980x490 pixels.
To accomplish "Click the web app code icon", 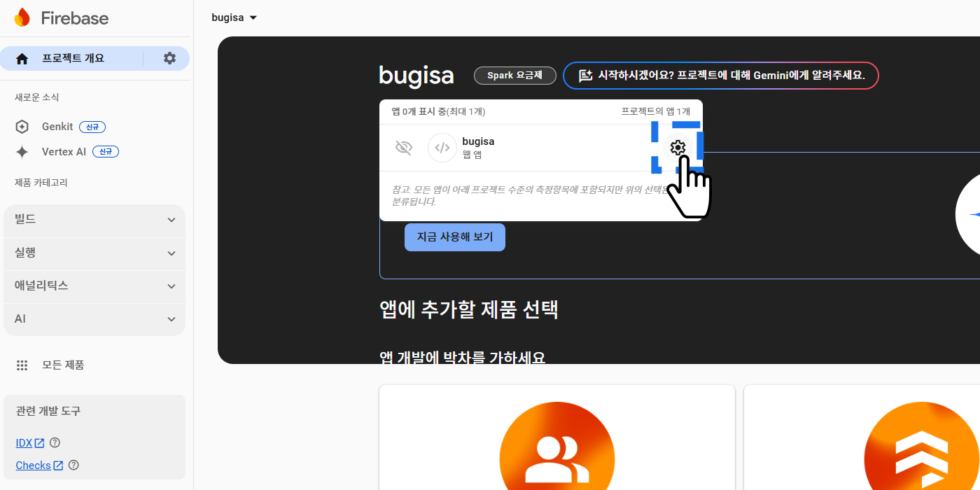I will pos(442,148).
